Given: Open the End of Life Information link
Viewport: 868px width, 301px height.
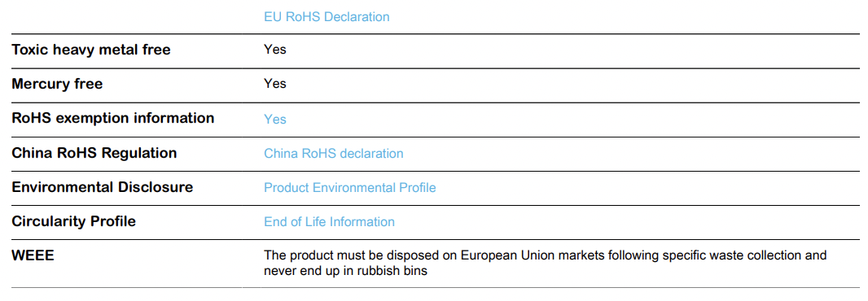Looking at the screenshot, I should [330, 222].
